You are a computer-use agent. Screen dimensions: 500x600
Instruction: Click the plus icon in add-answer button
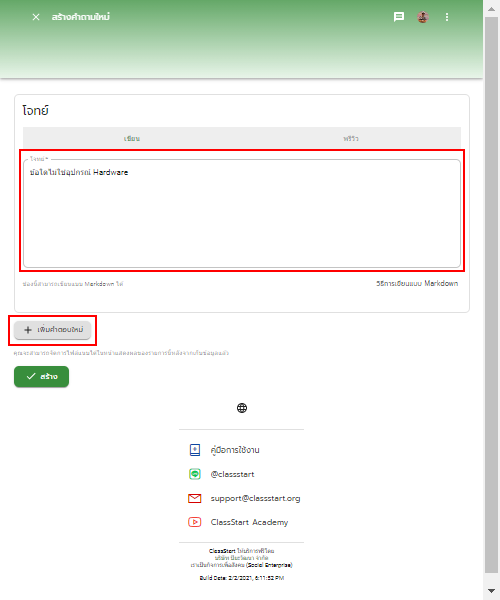point(28,330)
